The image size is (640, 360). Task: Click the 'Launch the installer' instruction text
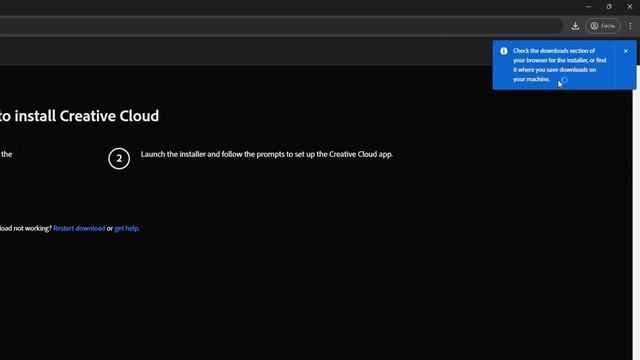coord(267,154)
